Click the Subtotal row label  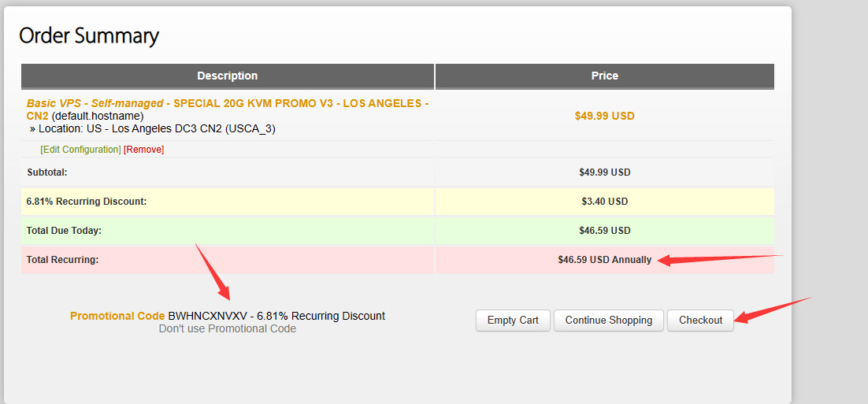(47, 172)
